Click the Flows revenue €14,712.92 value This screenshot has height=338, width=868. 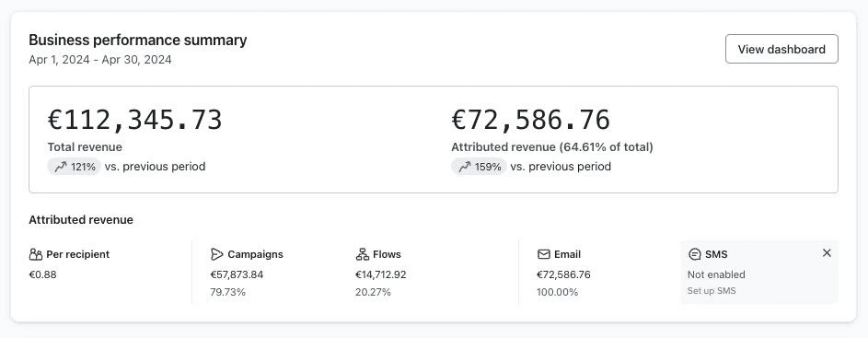381,274
